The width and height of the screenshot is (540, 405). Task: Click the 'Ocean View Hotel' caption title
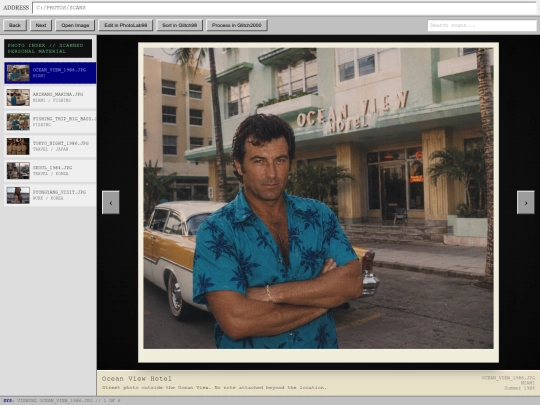point(137,378)
